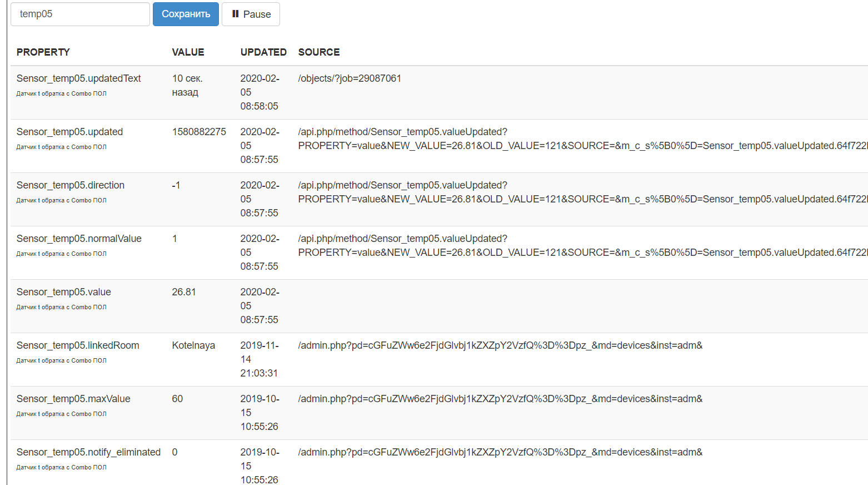Click the value 1580882275
The width and height of the screenshot is (868, 485).
199,132
